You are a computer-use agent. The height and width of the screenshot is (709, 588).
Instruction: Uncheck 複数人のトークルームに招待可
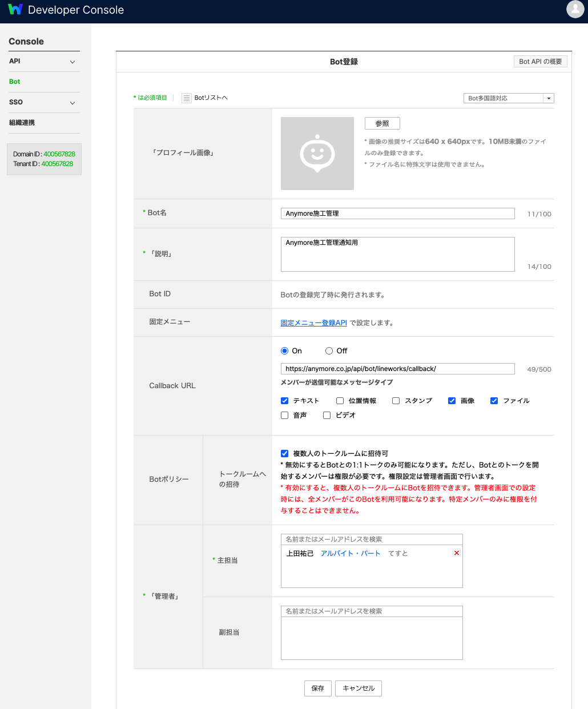click(284, 453)
